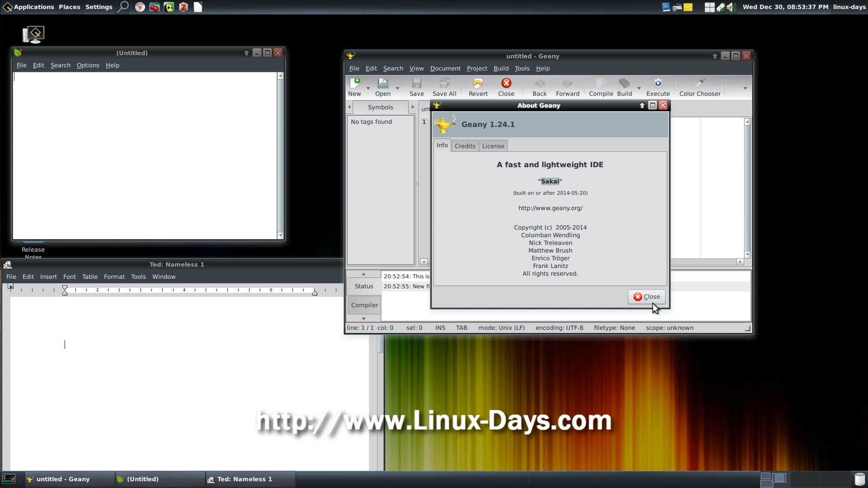
Task: Select the Status tab in Geany message panel
Action: point(364,286)
